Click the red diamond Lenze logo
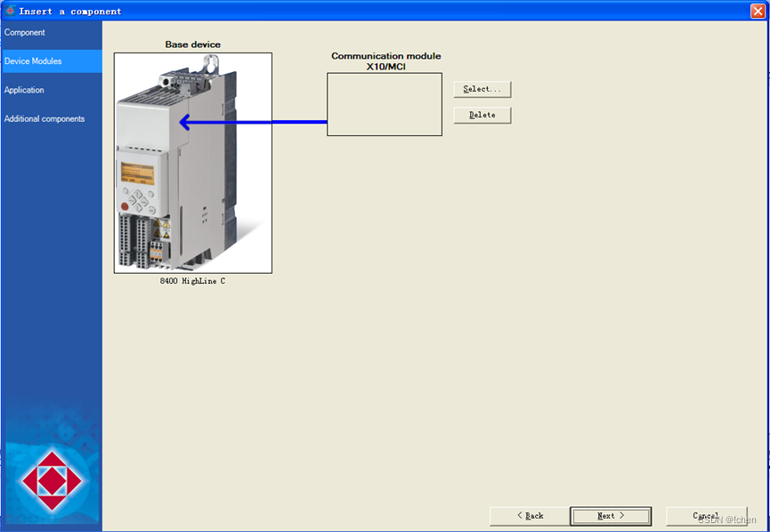The width and height of the screenshot is (770, 532). tap(52, 481)
